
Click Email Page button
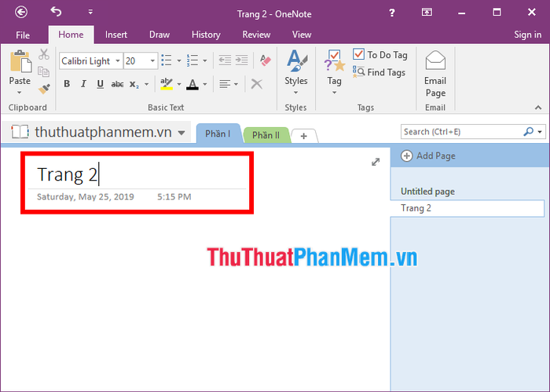tap(435, 74)
